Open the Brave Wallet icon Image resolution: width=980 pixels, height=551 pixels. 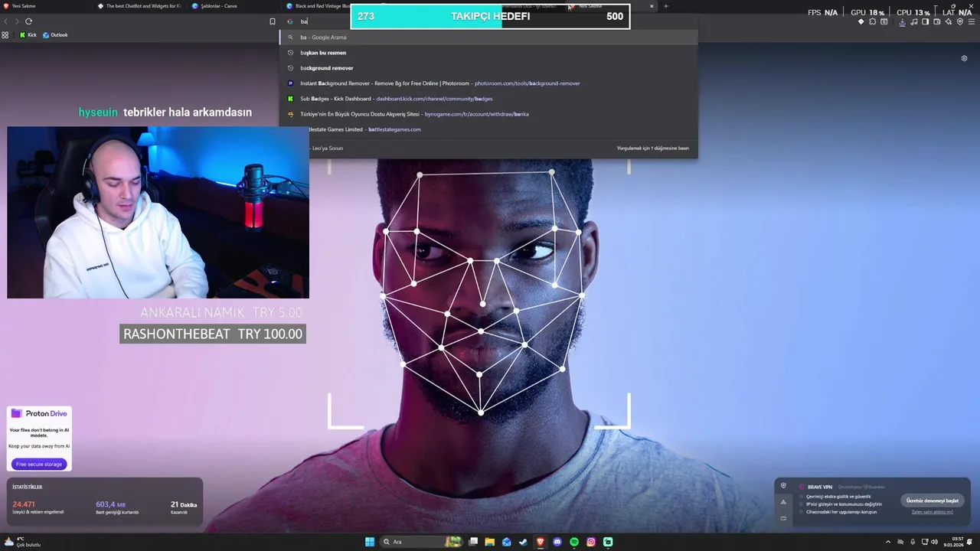pos(936,21)
